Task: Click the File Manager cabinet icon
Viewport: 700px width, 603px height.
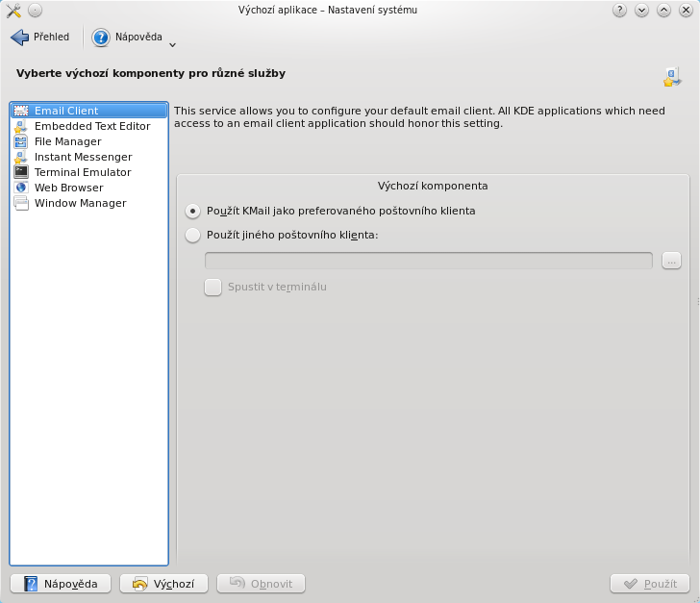Action: click(21, 141)
